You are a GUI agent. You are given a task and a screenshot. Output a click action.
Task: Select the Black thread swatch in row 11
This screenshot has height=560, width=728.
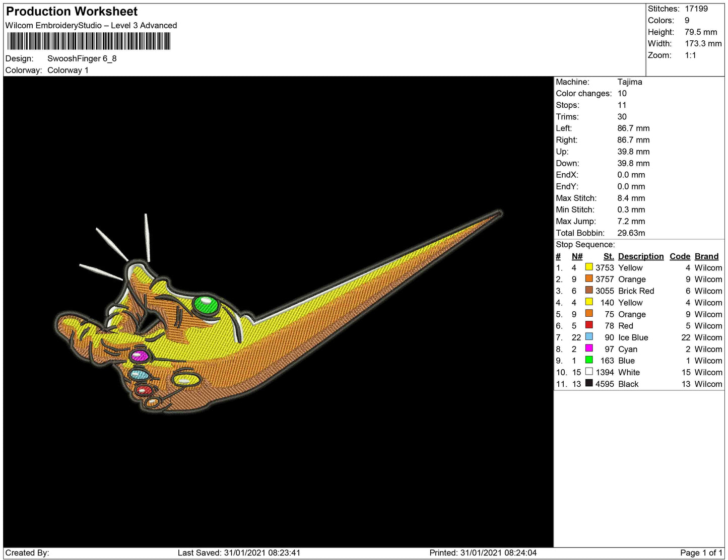coord(588,383)
